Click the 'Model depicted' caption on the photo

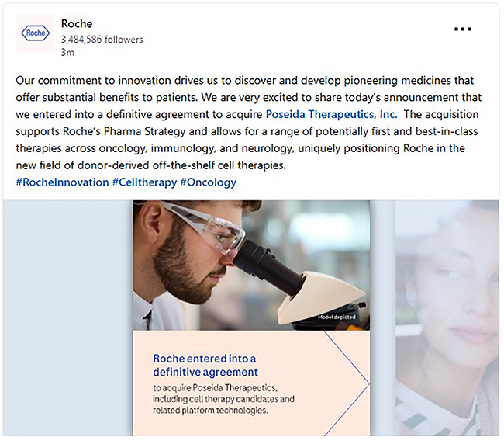(x=339, y=317)
